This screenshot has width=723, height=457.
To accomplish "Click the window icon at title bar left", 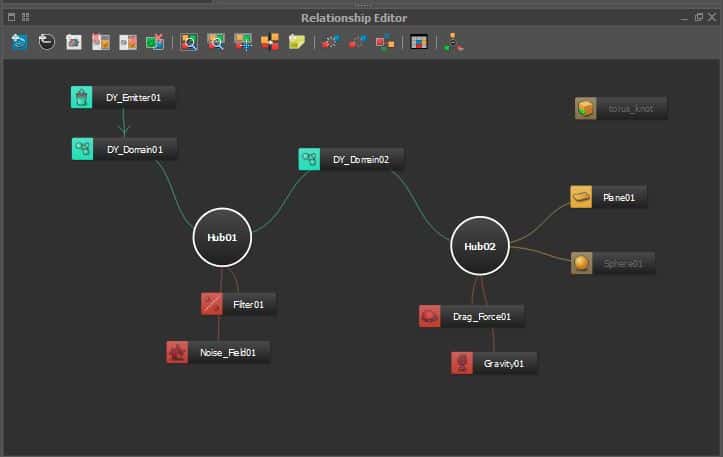I will (x=12, y=18).
